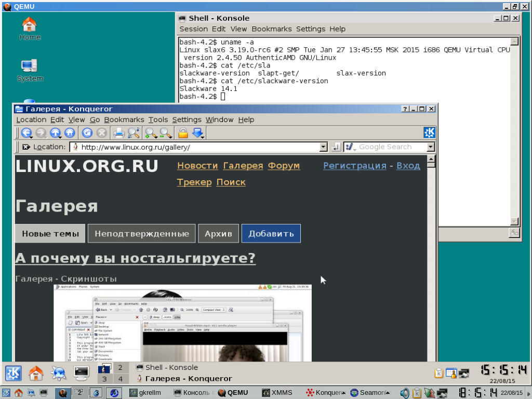Open the Архив tab
Viewport: 532px width, 399px height.
[x=219, y=233]
